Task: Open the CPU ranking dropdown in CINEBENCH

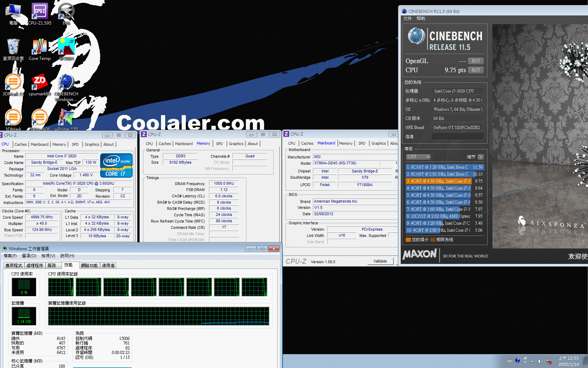Action: tap(418, 157)
